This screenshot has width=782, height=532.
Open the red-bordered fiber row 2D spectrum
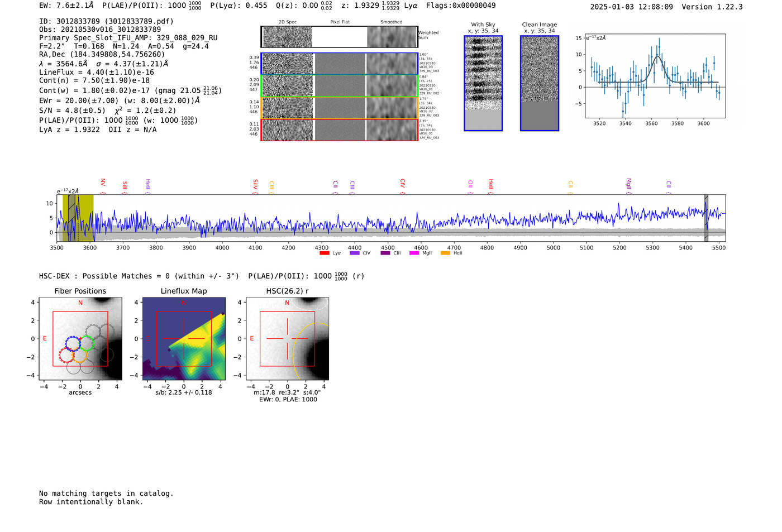coord(287,130)
